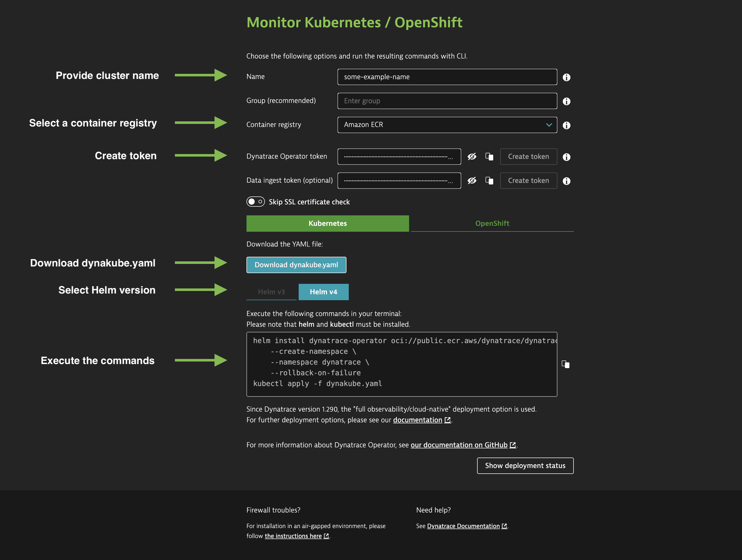Viewport: 742px width, 560px height.
Task: Click the Name input field
Action: tap(447, 77)
